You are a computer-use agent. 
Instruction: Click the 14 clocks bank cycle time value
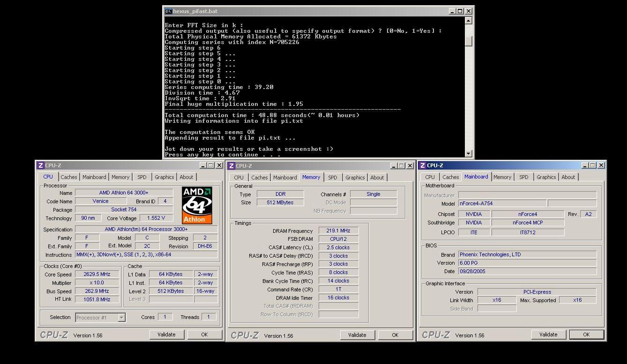point(338,281)
